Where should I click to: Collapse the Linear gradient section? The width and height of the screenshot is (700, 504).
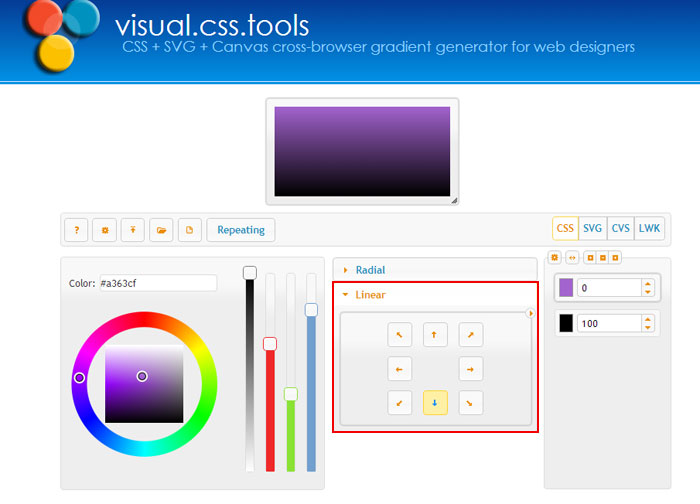435,295
